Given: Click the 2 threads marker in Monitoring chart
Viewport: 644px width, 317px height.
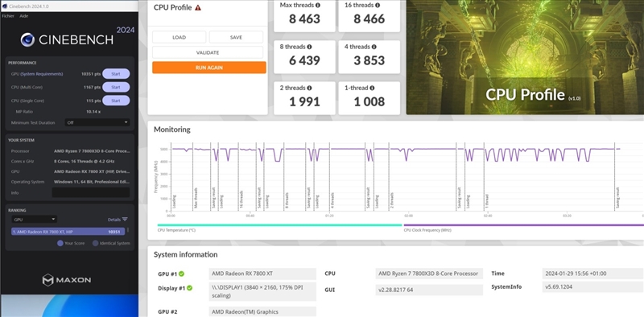Looking at the screenshot, I should click(x=393, y=200).
